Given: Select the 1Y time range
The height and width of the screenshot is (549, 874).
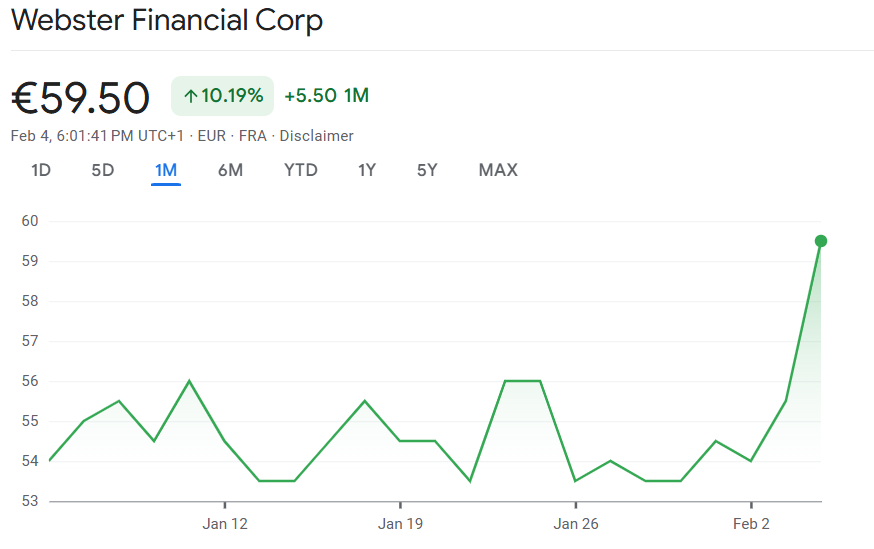Looking at the screenshot, I should coord(367,170).
